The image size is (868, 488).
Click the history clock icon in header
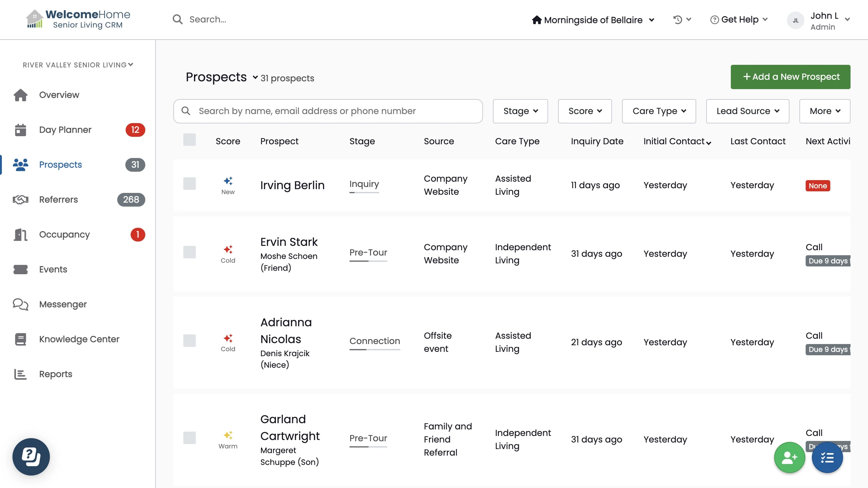tap(678, 20)
